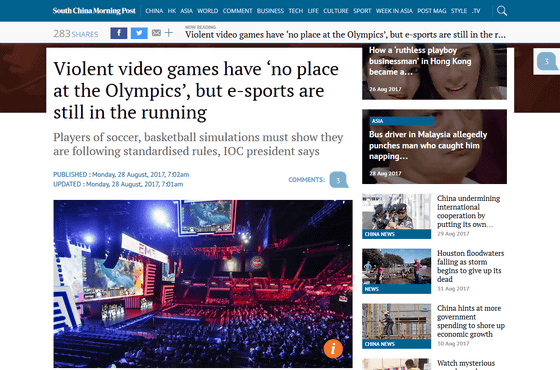The width and height of the screenshot is (560, 370).
Task: Open Malaysia bus driver punches man story
Action: tap(434, 146)
